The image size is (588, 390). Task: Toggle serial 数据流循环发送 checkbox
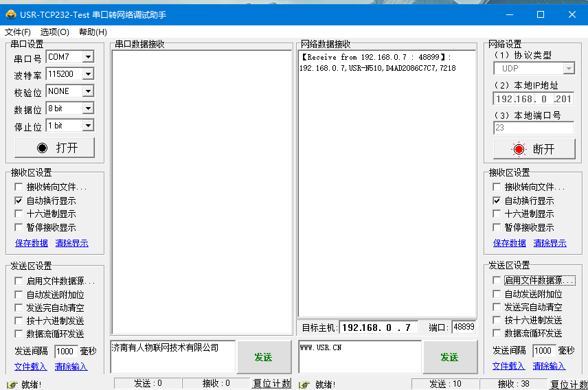tap(19, 334)
